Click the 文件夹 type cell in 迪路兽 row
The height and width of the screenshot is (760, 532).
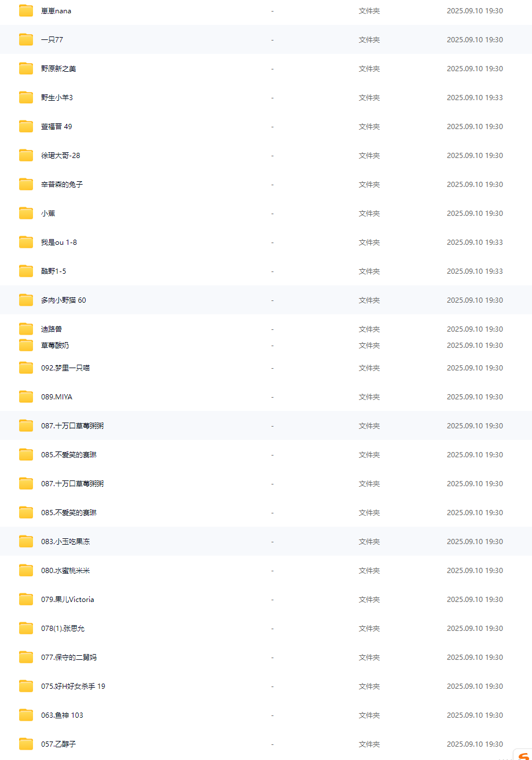(369, 329)
